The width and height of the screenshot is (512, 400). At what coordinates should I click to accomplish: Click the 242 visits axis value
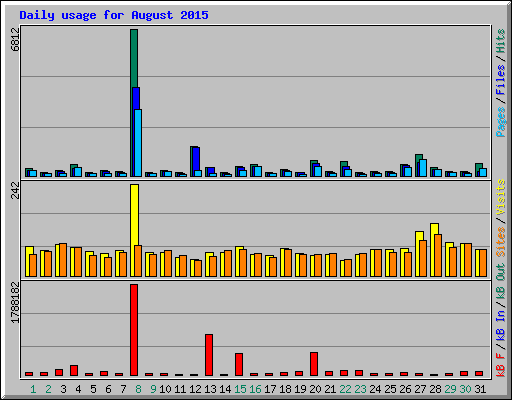[15, 190]
